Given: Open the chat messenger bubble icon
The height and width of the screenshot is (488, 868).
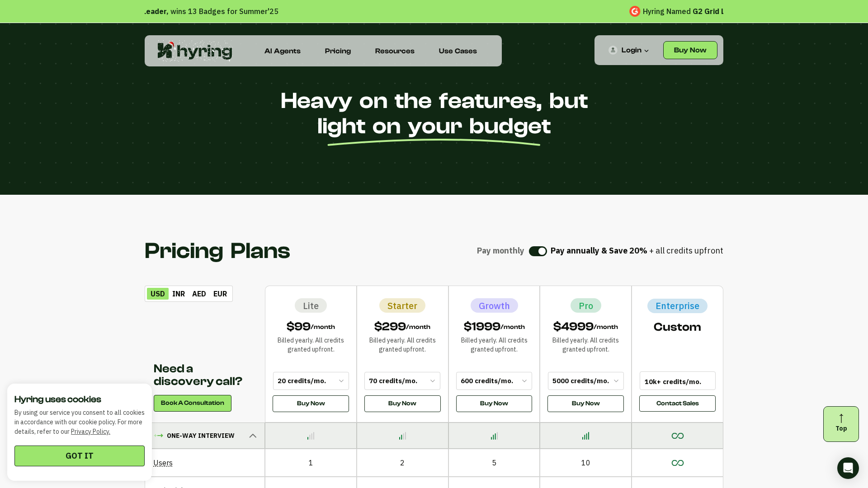Looking at the screenshot, I should 848,468.
